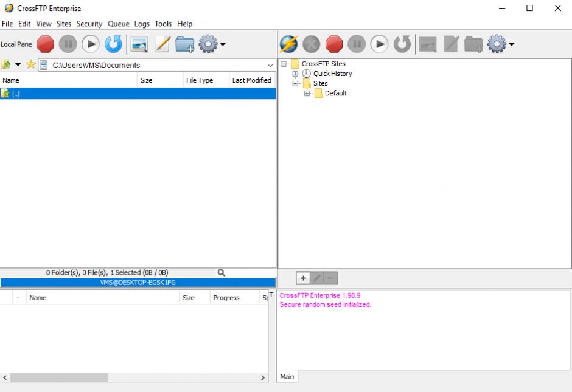Screen dimensions: 572x392
Task: Click the local pencil Edit icon
Action: 162,44
